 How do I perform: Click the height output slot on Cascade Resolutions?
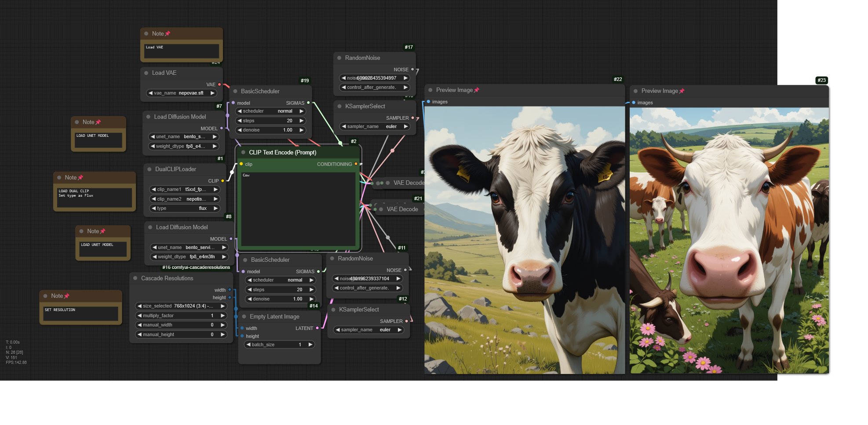click(x=230, y=297)
